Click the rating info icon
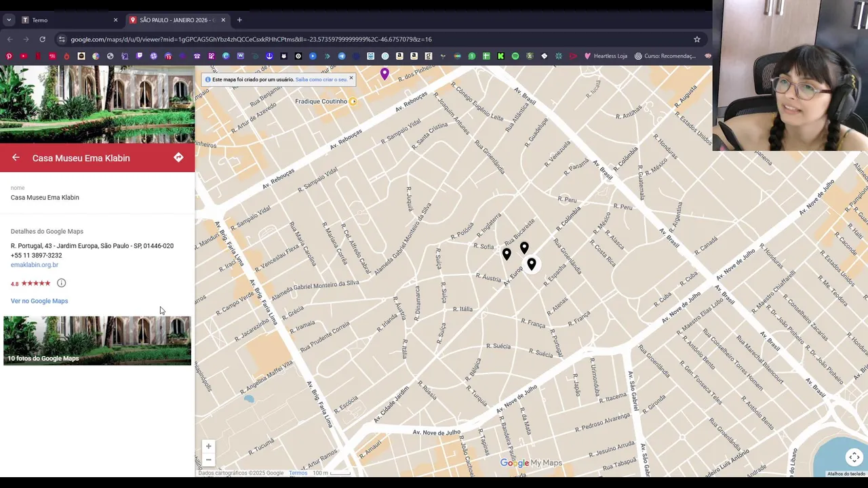Viewport: 868px width, 488px height. click(x=61, y=283)
